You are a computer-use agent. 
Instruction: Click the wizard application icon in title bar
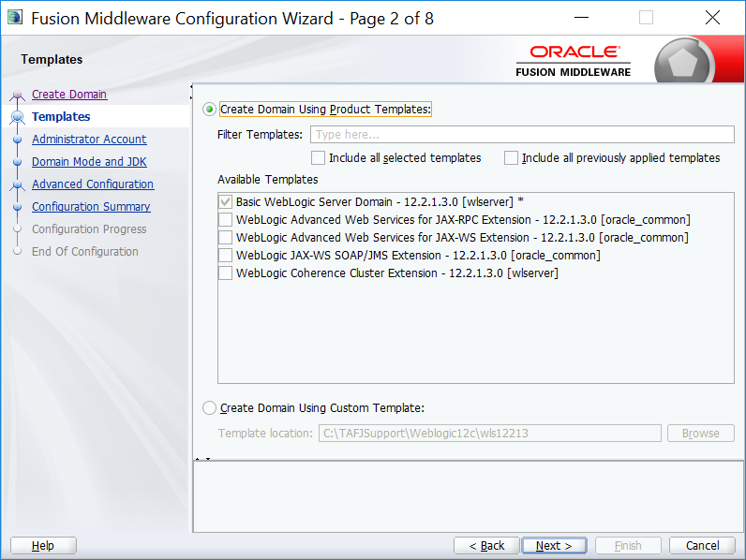coord(14,18)
